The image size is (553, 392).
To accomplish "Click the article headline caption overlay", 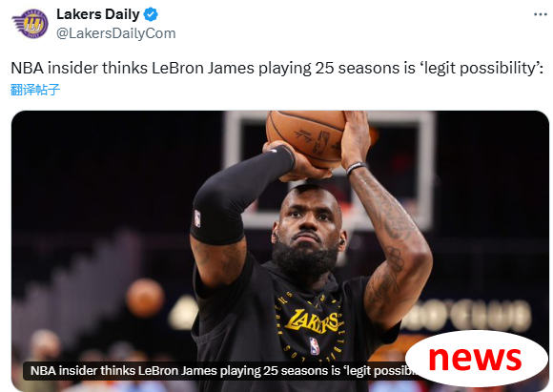I will click(x=220, y=371).
